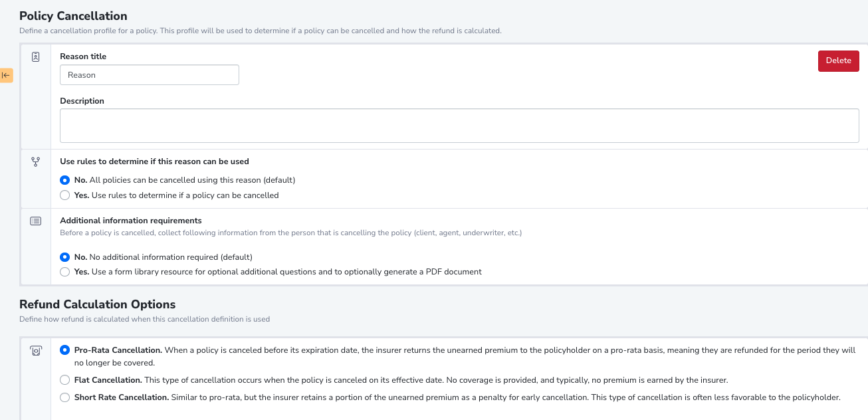
Task: Click the list icon for Additional information requirements
Action: pos(36,221)
